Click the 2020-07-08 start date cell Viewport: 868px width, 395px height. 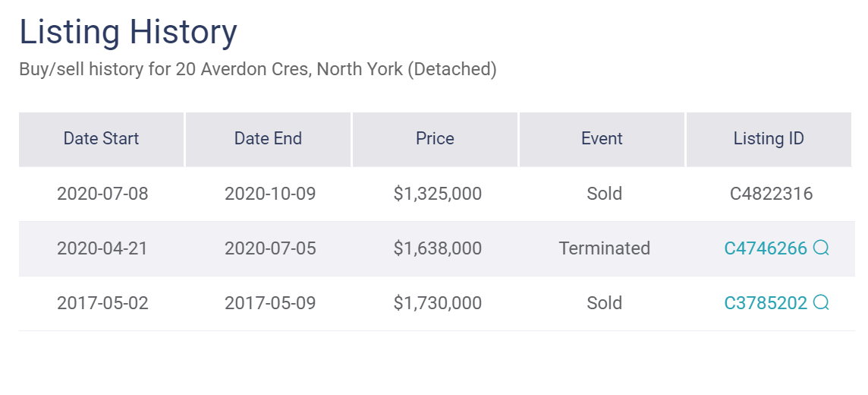tap(102, 194)
